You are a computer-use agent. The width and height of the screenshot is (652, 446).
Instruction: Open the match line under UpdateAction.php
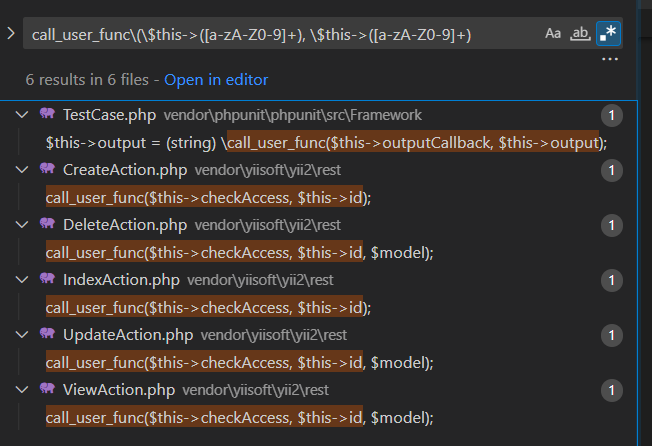[x=240, y=362]
